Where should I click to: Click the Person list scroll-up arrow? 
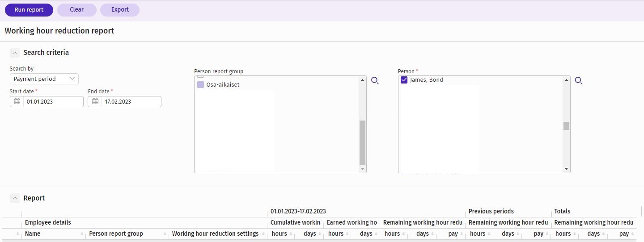[x=566, y=80]
